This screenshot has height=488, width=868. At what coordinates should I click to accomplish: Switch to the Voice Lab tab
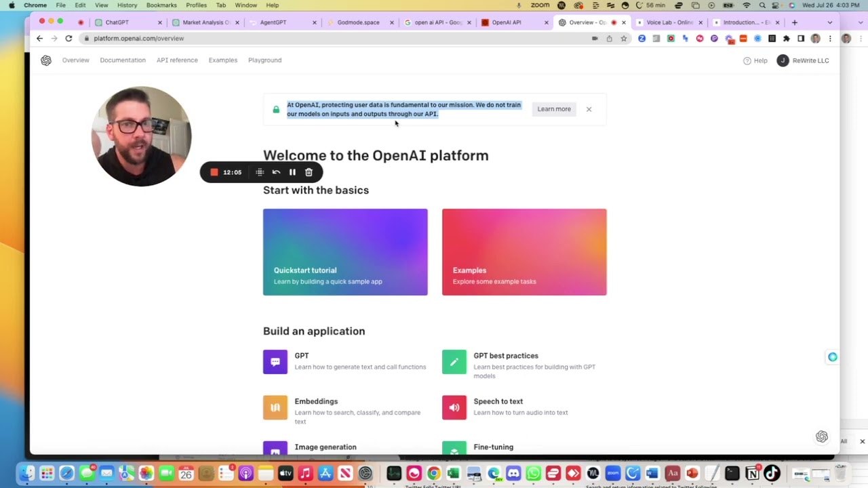669,22
